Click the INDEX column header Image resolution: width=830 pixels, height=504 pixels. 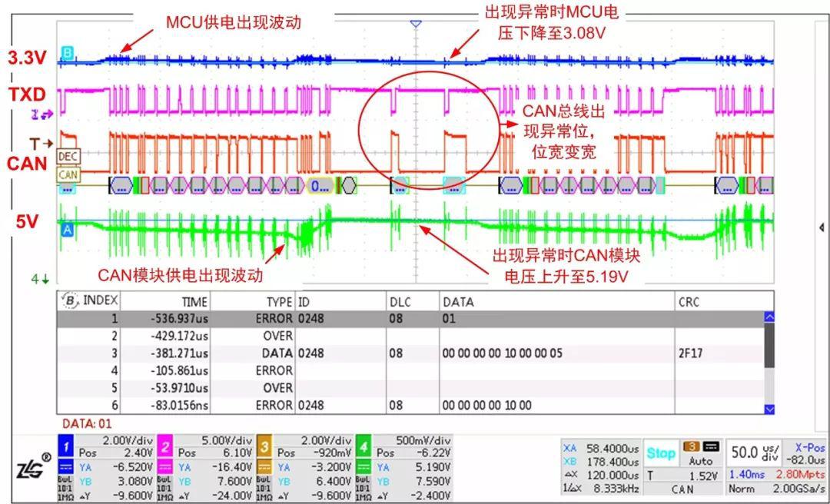[100, 300]
